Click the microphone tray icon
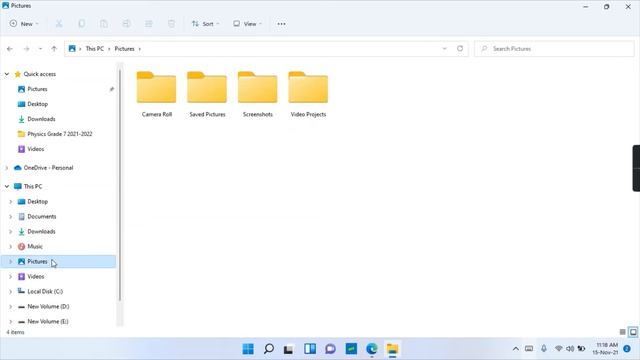Screen dimensions: 640x360 (544, 349)
